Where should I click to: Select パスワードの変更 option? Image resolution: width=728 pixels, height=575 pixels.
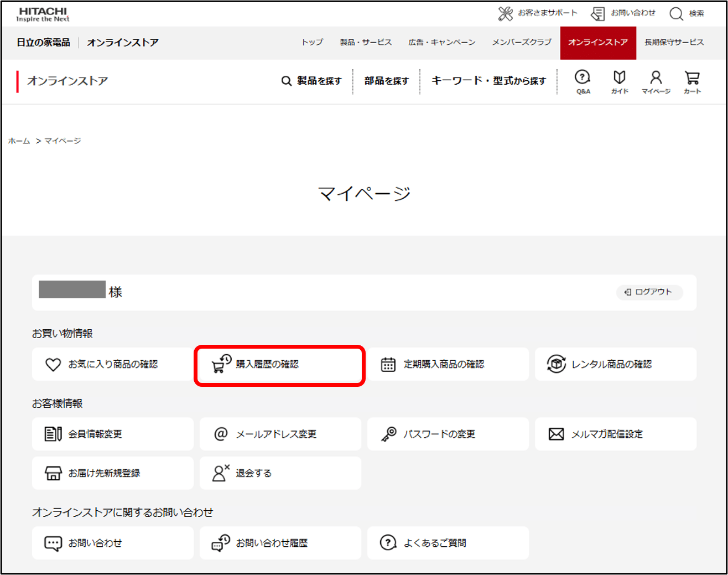coord(448,434)
